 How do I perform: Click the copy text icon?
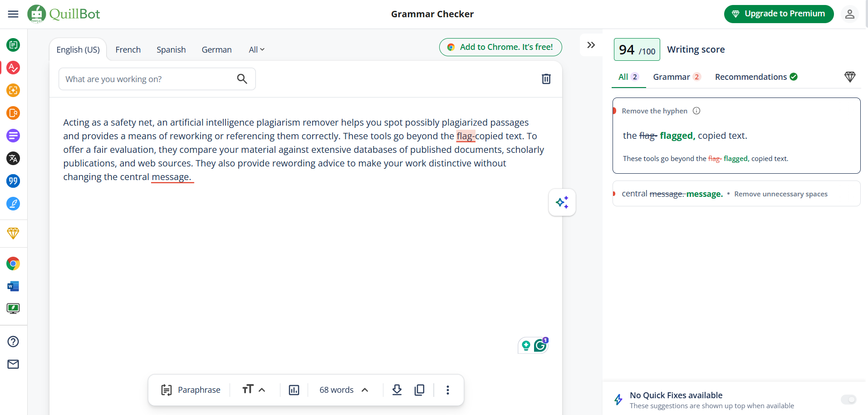pos(420,390)
